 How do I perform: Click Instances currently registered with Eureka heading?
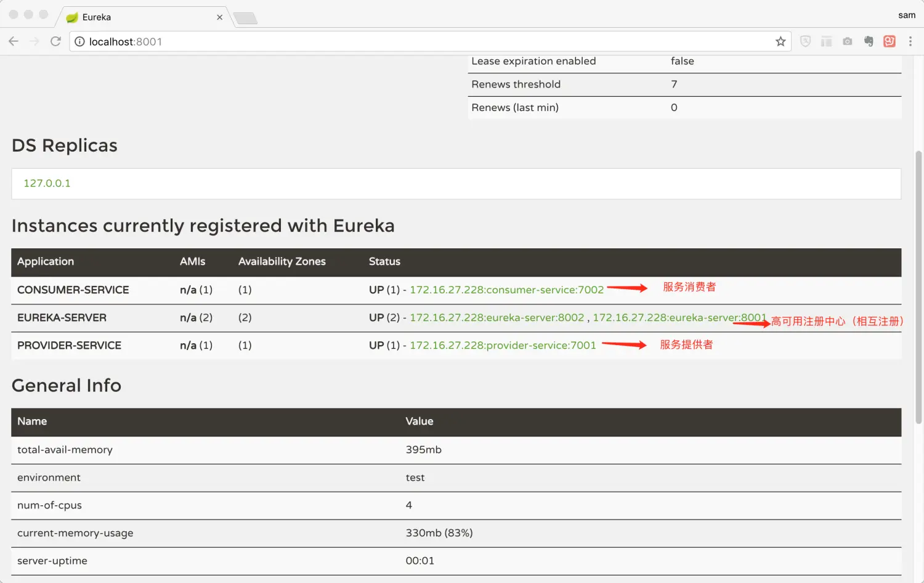(203, 226)
